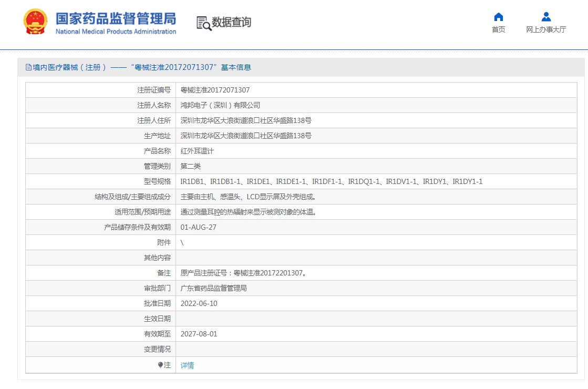
Task: Click the 产品储存条件及有效期 label
Action: [137, 227]
